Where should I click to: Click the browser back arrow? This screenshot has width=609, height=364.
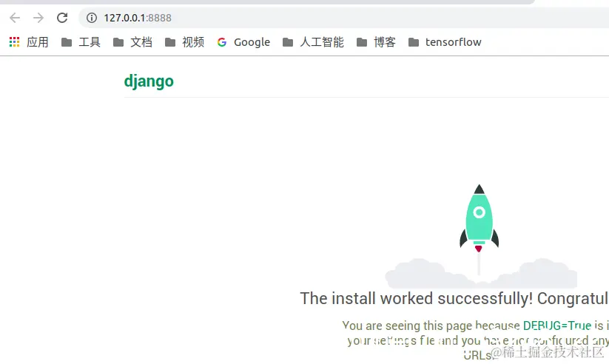pos(15,18)
